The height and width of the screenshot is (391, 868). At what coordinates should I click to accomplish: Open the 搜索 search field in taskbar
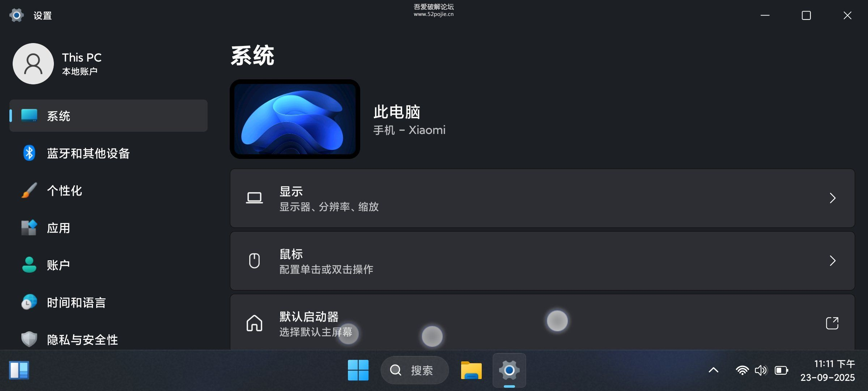pos(414,370)
